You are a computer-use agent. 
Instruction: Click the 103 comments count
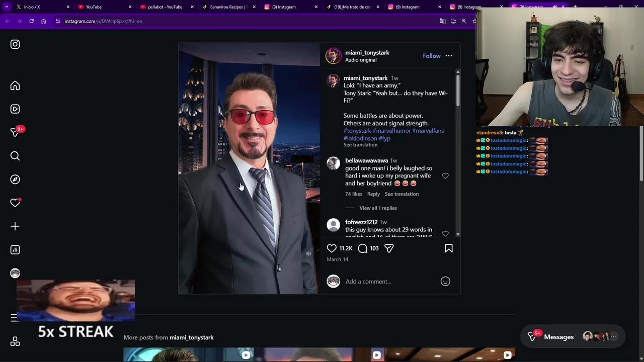coord(374,248)
